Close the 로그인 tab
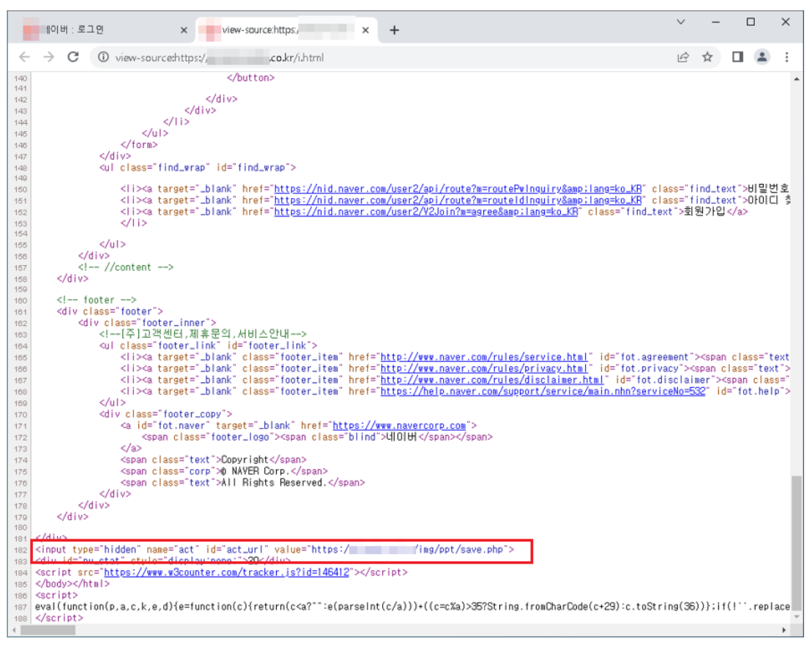 click(184, 30)
